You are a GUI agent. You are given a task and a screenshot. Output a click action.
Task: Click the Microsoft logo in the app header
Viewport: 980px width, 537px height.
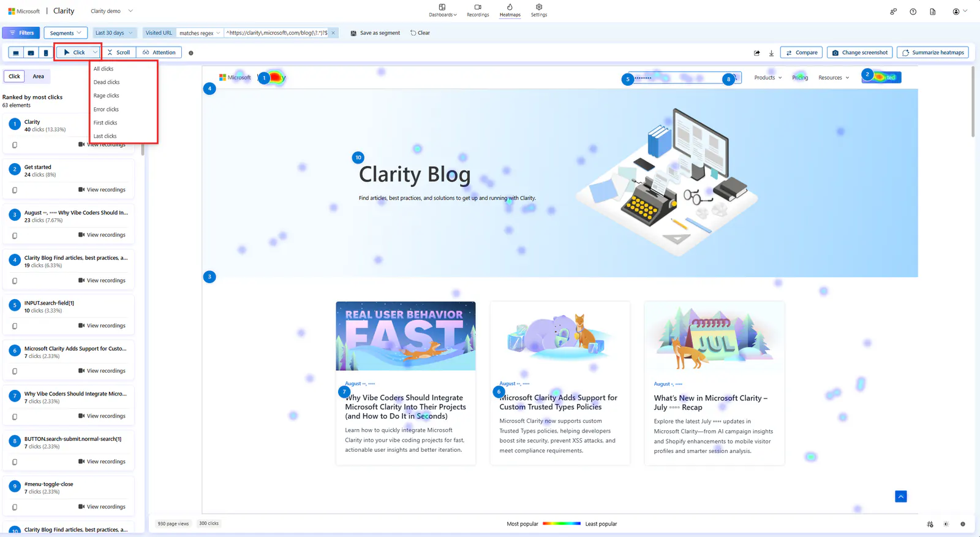pyautogui.click(x=24, y=11)
